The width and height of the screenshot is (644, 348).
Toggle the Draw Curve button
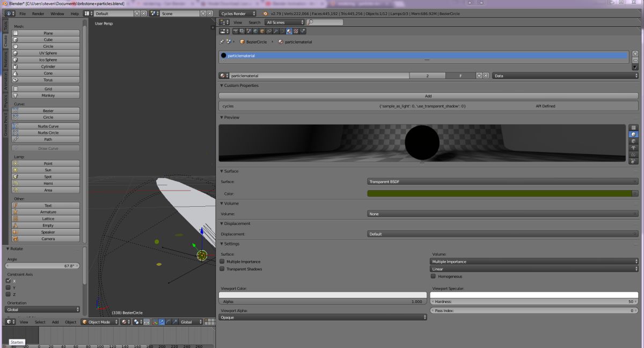tap(46, 148)
